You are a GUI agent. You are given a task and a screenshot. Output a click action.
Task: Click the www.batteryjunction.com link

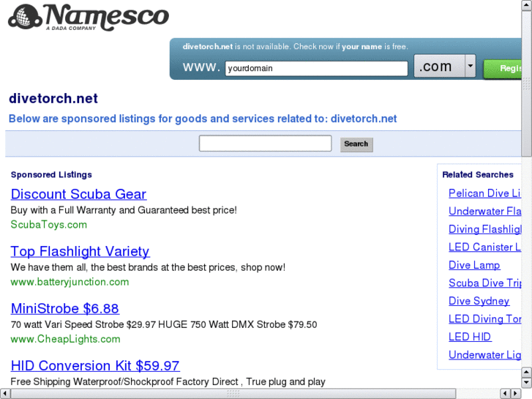click(x=70, y=282)
